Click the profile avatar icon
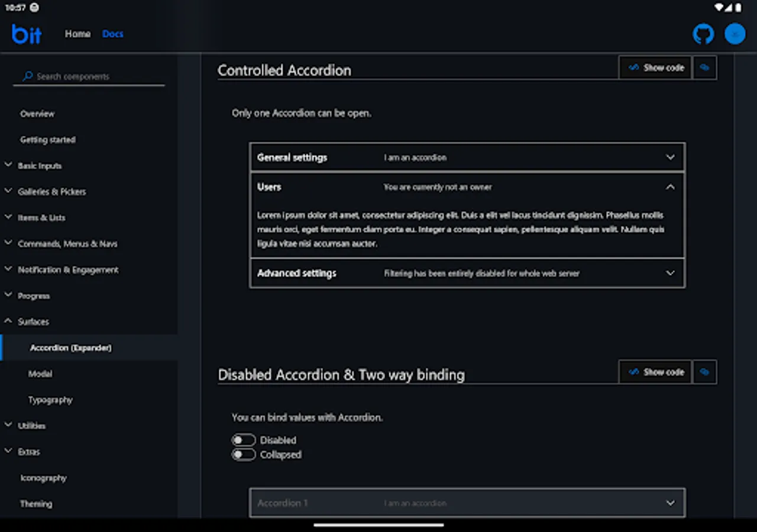The height and width of the screenshot is (532, 757). point(735,34)
